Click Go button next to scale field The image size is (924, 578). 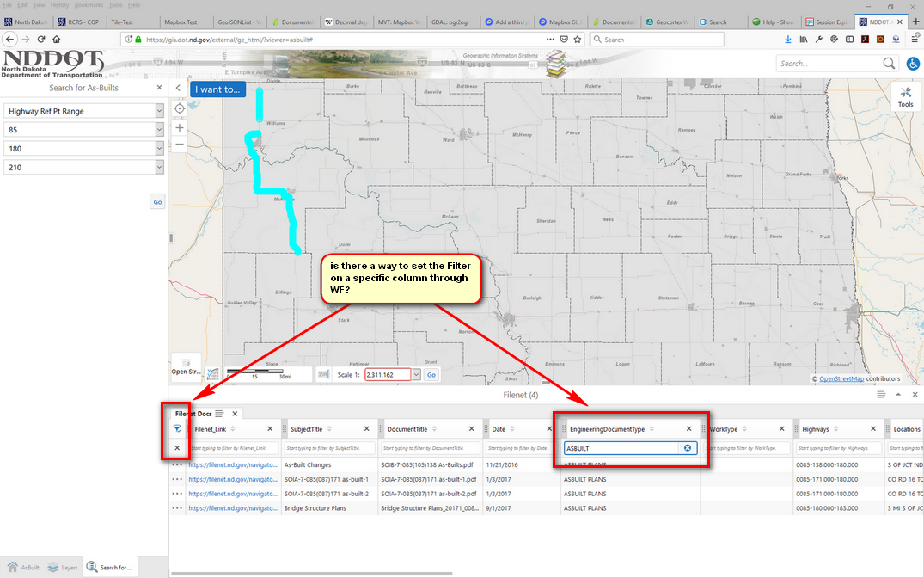pos(431,374)
